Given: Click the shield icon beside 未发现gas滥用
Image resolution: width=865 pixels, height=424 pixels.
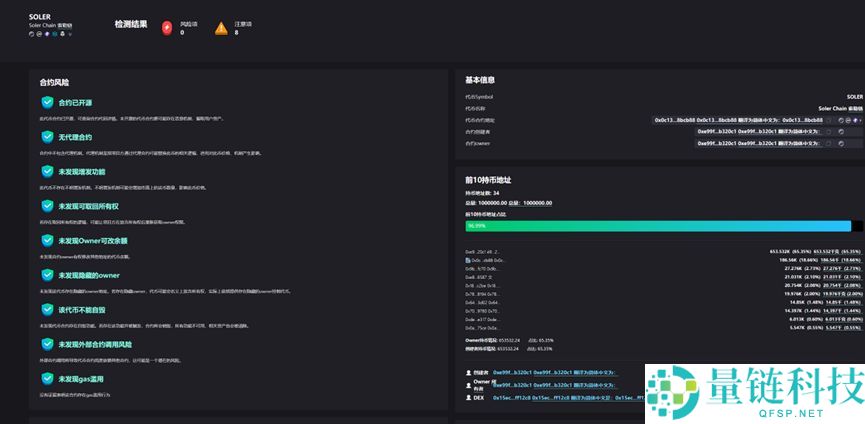Looking at the screenshot, I should [47, 379].
